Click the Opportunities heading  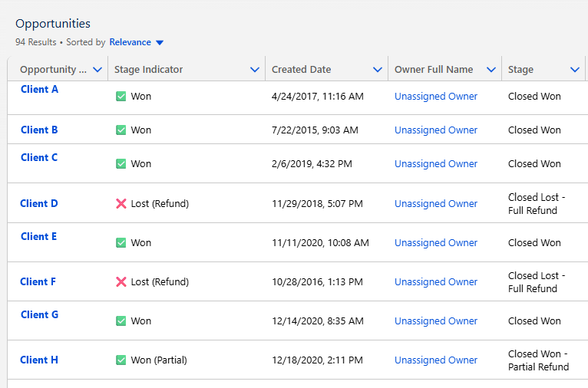(53, 24)
